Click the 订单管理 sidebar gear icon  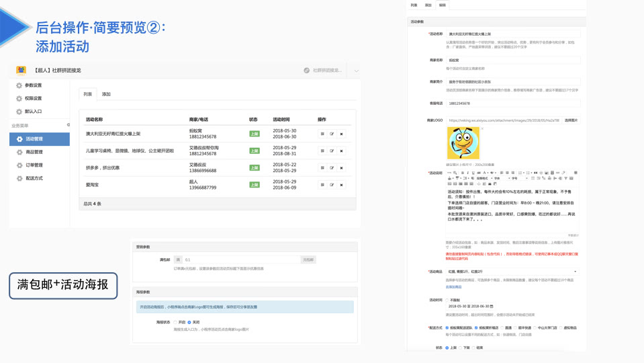(x=19, y=165)
